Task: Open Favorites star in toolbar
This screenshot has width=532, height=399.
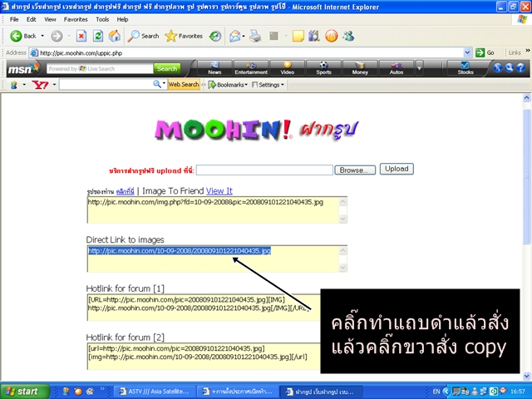Action: coord(184,36)
